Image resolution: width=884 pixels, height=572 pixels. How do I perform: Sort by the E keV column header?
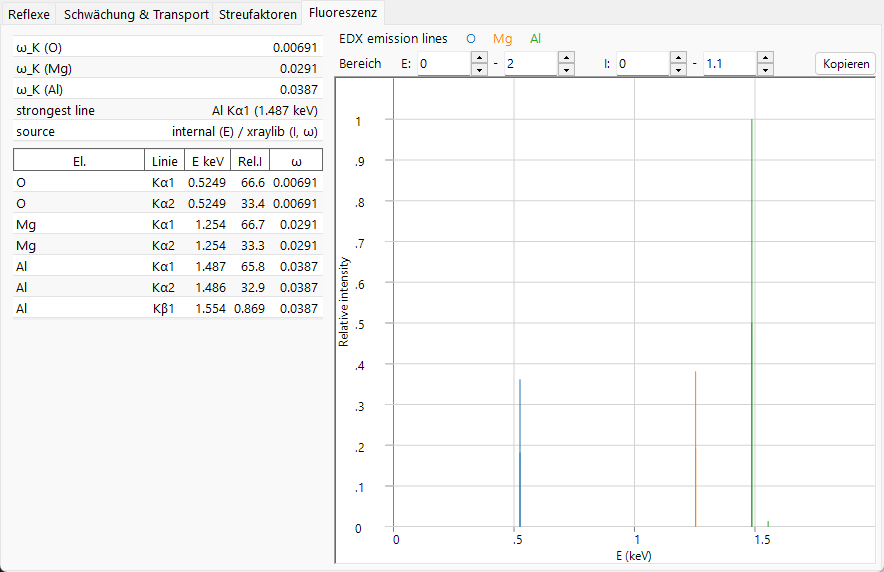click(207, 161)
